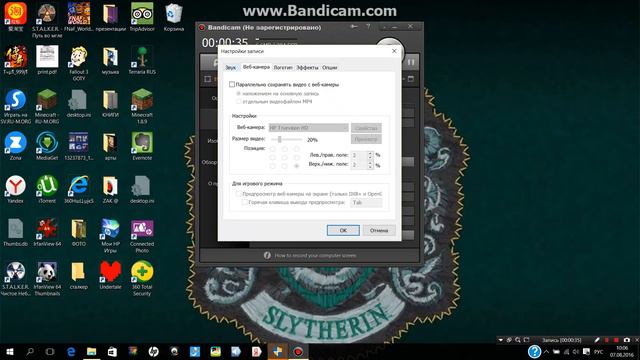Click the webcam Свойства properties button
The height and width of the screenshot is (360, 640).
coord(366,128)
